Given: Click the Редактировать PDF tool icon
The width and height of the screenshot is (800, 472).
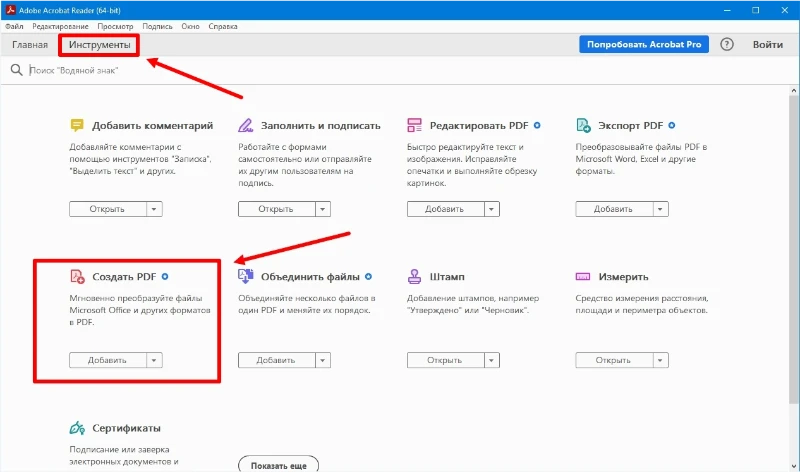Looking at the screenshot, I should point(414,125).
